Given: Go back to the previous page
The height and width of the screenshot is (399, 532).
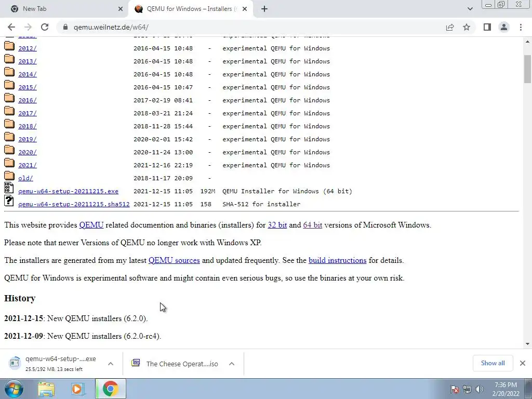Looking at the screenshot, I should [x=11, y=27].
